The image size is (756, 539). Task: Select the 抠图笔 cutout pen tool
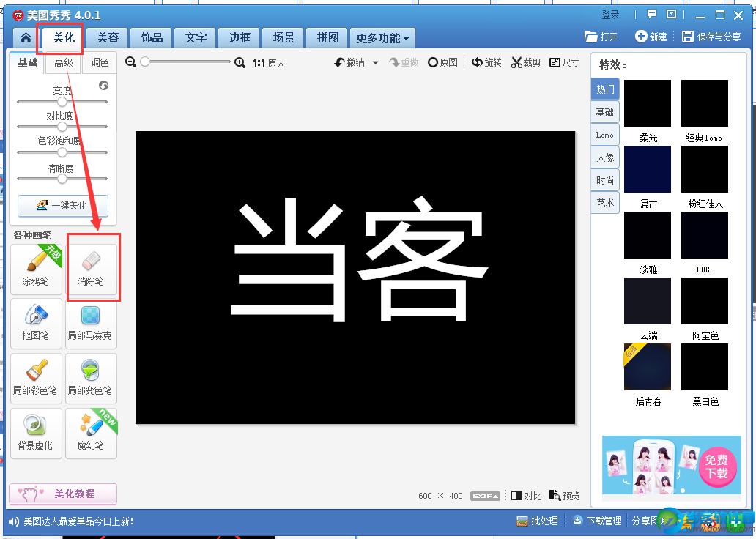[x=36, y=324]
